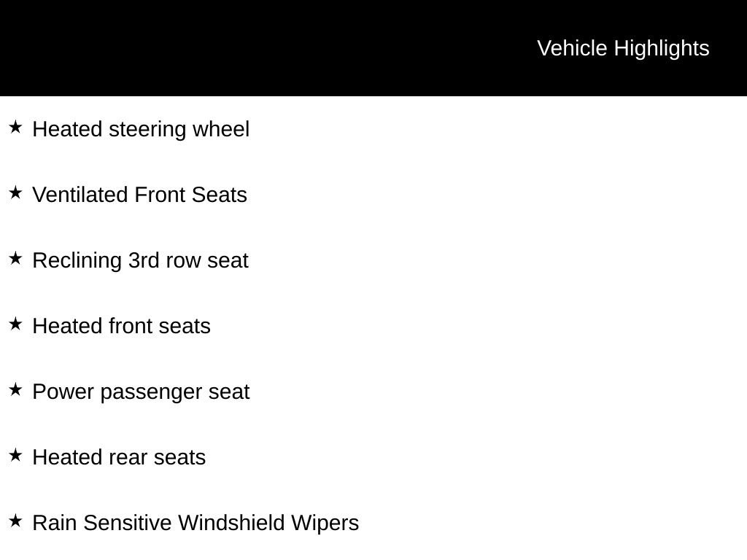Select the star next to Ventilated Front Seats
747x560 pixels.
point(16,192)
